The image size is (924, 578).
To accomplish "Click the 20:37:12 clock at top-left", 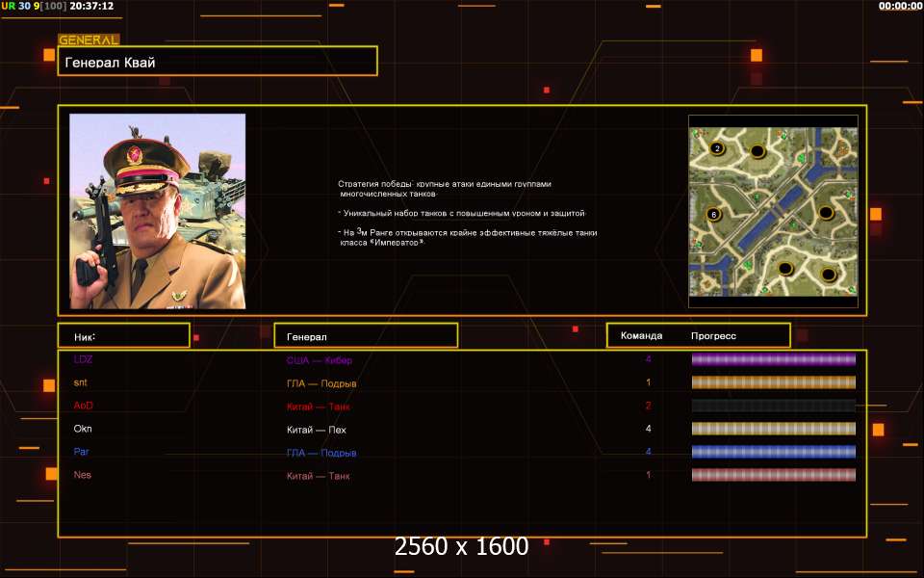I will (x=91, y=6).
